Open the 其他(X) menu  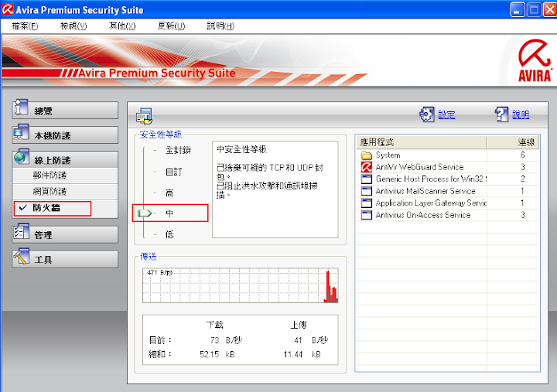pos(122,26)
